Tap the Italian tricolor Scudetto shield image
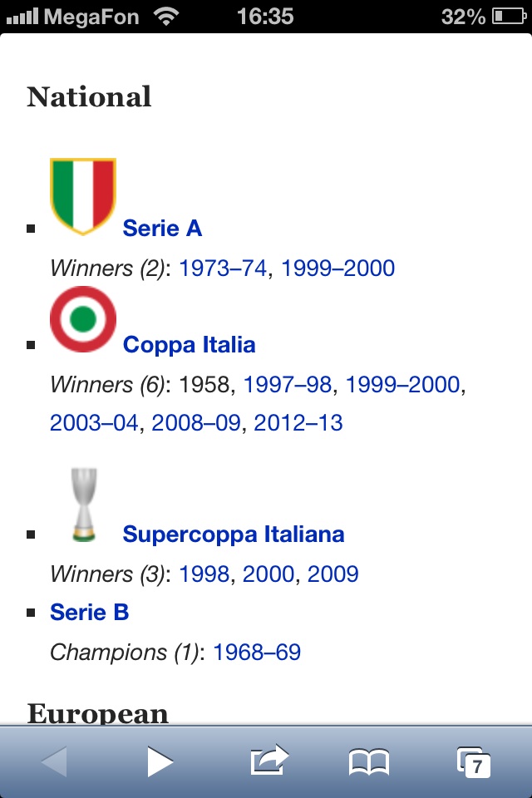532x798 pixels. (83, 195)
